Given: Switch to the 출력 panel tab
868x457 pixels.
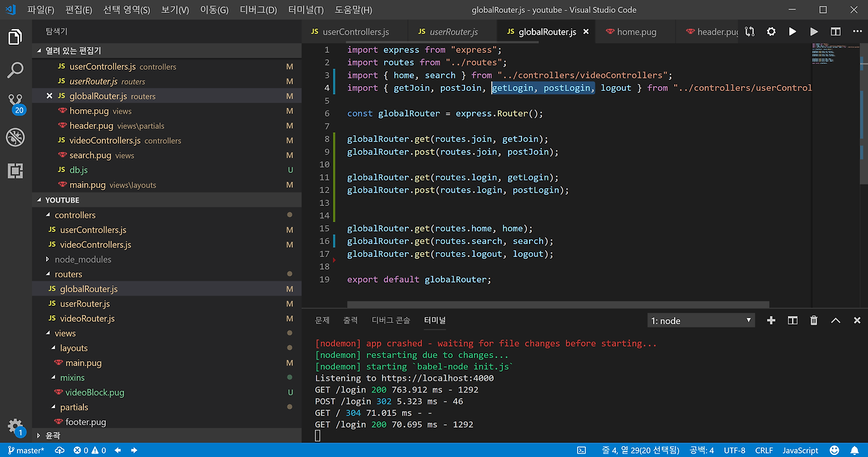Looking at the screenshot, I should coord(350,321).
